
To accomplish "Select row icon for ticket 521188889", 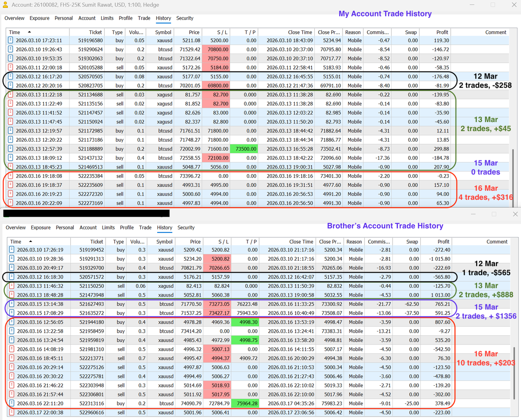I will 11,149.
